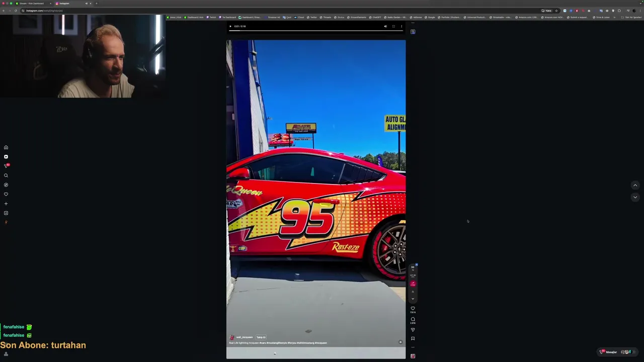Open the #mcqueen hashtag link
This screenshot has height=362, width=644.
[x=320, y=343]
